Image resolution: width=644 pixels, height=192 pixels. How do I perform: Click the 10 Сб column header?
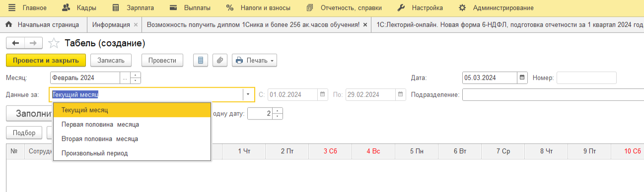(x=628, y=151)
